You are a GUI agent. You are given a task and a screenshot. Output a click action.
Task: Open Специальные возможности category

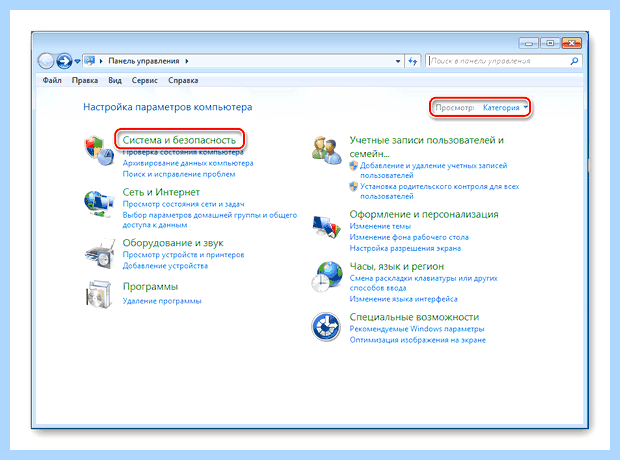(414, 317)
